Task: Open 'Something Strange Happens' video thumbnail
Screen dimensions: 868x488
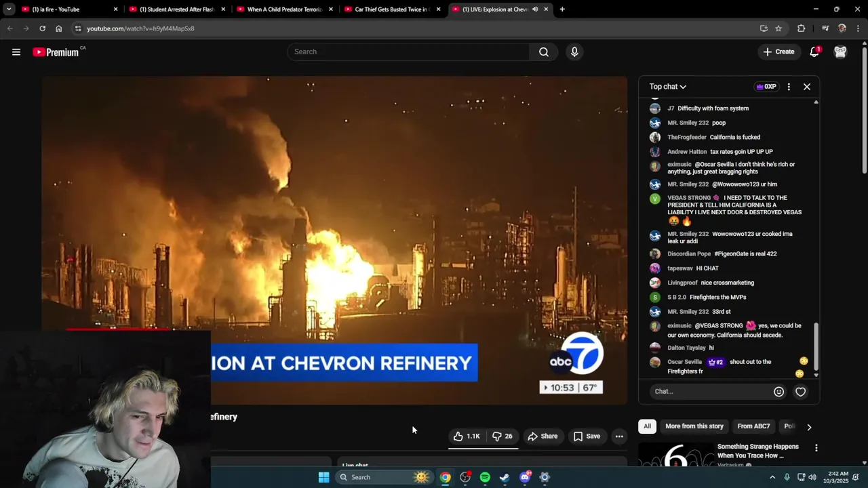Action: [x=676, y=455]
